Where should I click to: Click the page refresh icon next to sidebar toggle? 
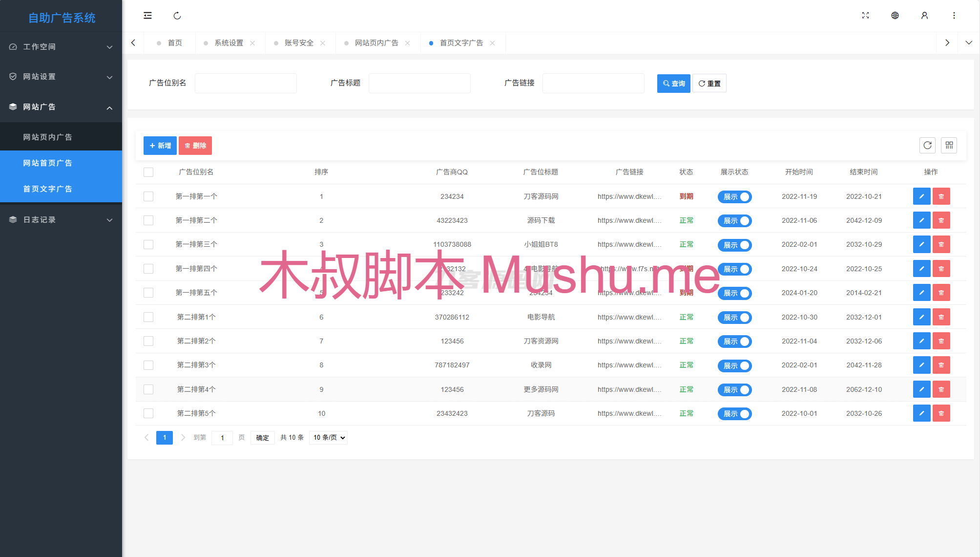(177, 15)
